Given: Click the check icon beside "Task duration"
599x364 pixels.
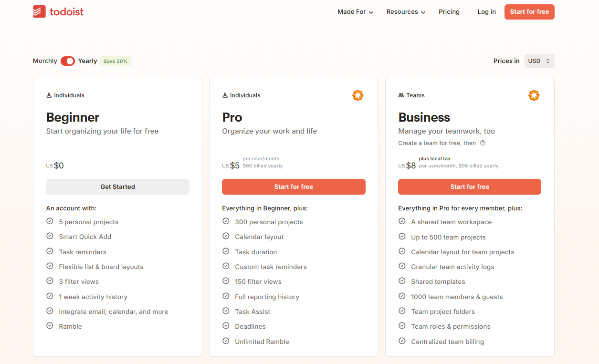Looking at the screenshot, I should coord(226,251).
